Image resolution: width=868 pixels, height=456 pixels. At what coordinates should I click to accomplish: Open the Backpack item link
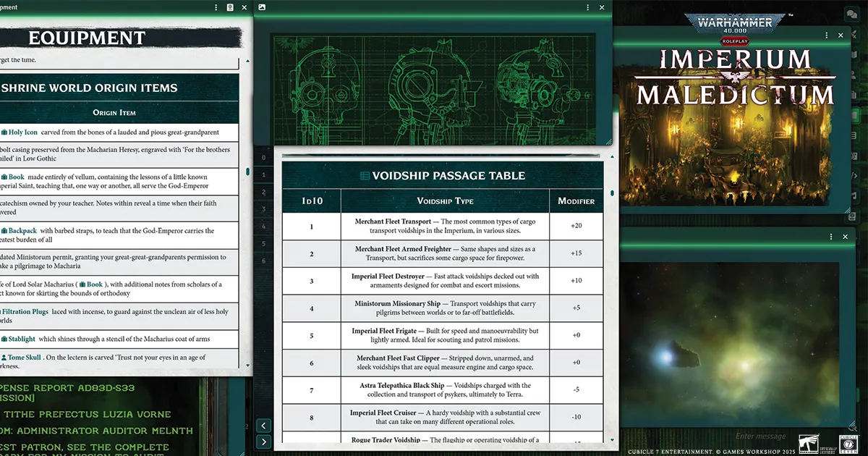[19, 231]
